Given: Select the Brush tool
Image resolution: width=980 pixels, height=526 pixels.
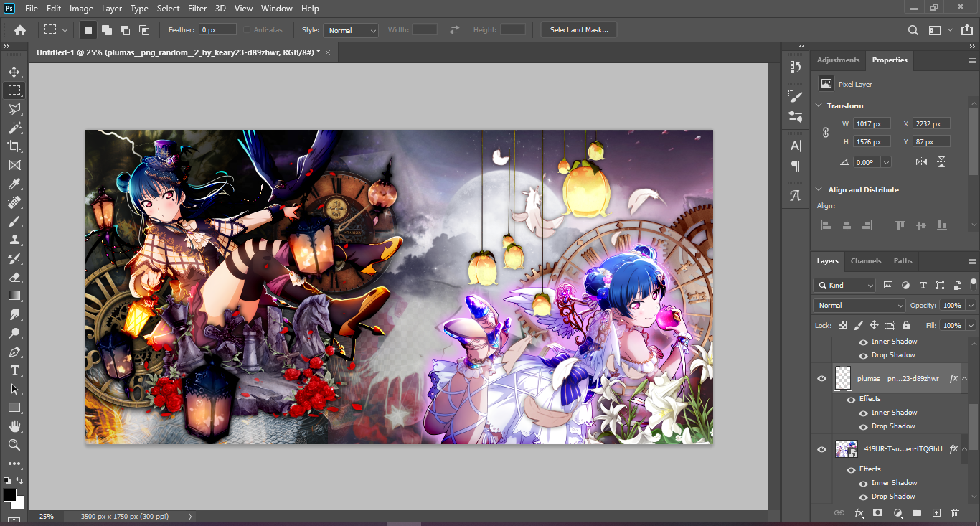Looking at the screenshot, I should 14,221.
